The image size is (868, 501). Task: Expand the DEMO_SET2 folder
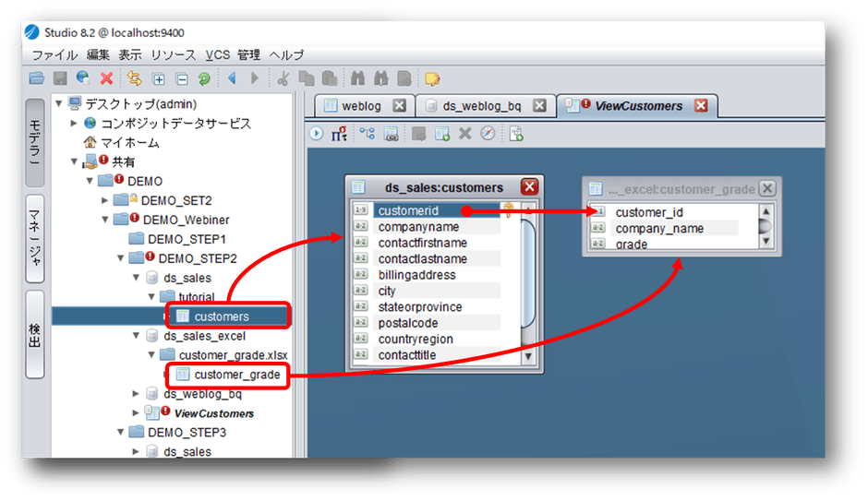tap(105, 200)
